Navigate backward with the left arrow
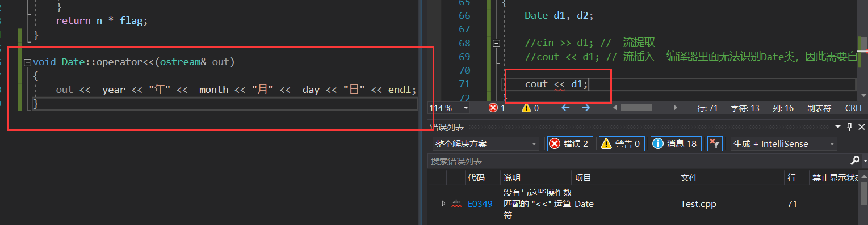868x225 pixels. coord(565,108)
